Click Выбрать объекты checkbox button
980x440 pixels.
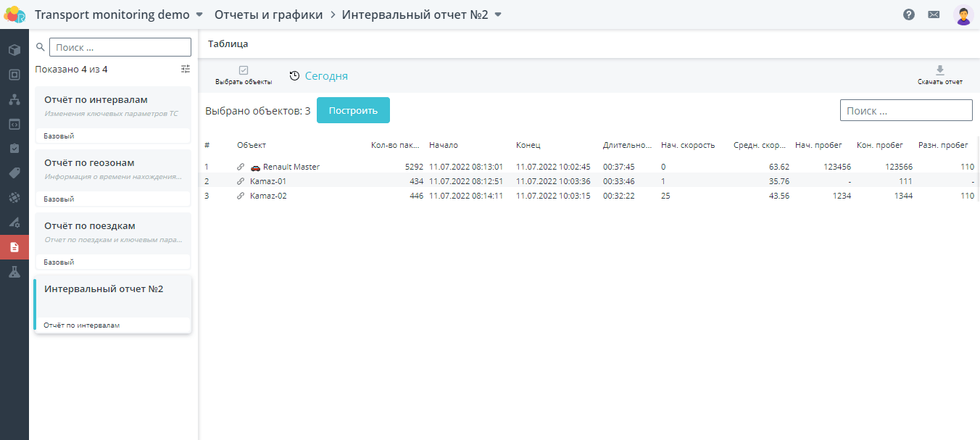click(244, 75)
